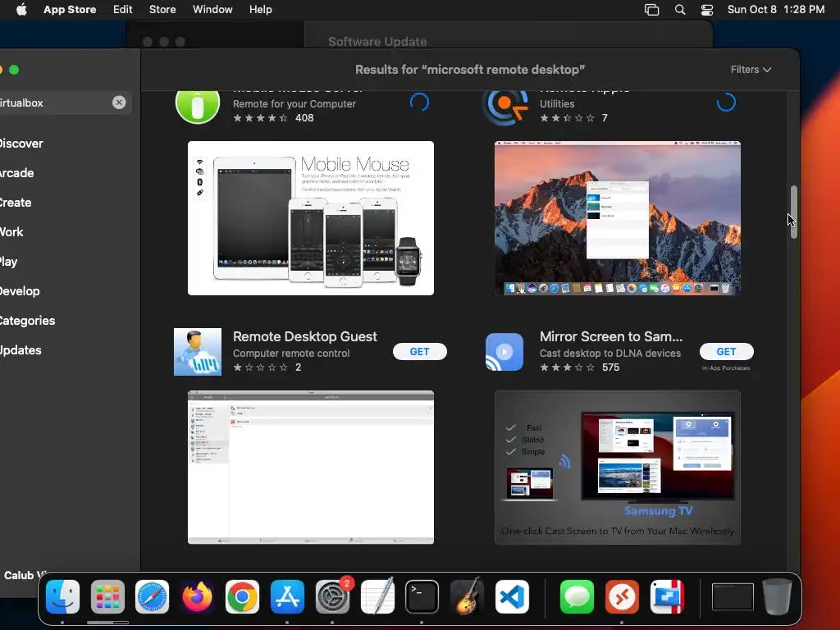Click the green zoom button of App Store
The width and height of the screenshot is (840, 630).
[15, 70]
